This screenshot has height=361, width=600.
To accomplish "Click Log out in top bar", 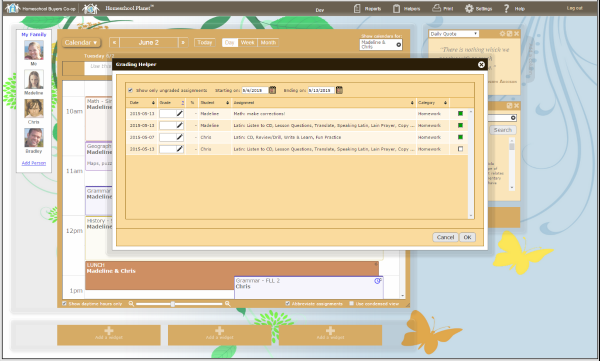I will coord(574,8).
